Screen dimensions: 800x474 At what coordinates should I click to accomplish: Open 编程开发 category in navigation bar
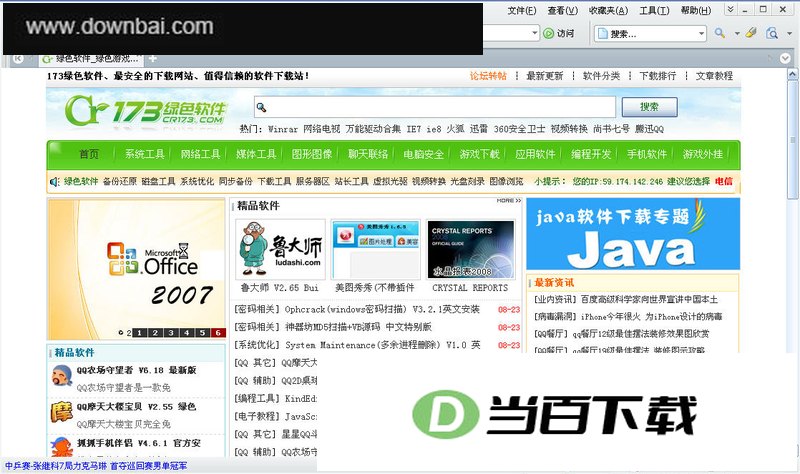tap(591, 154)
